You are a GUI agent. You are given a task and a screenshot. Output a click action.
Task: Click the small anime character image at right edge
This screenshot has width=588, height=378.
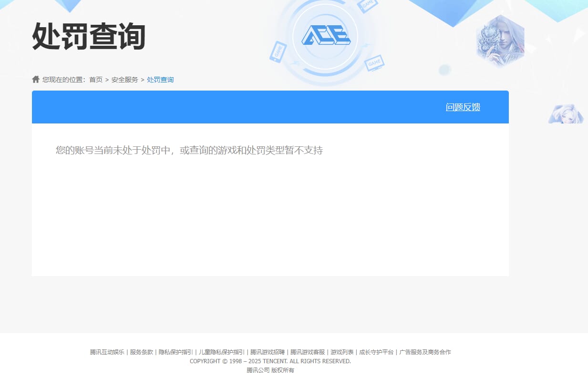point(566,114)
